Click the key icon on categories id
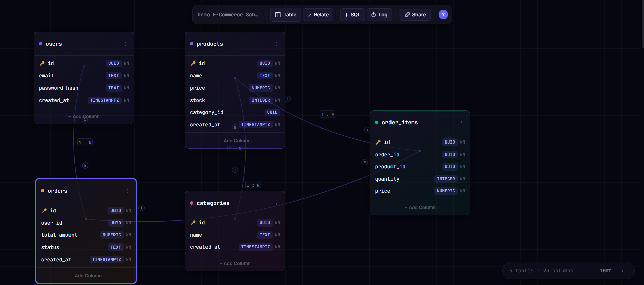 [x=193, y=223]
